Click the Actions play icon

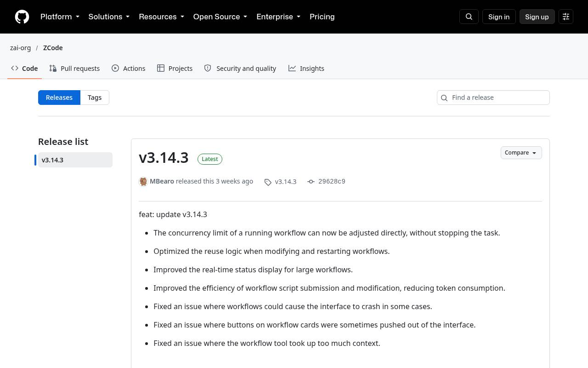click(115, 68)
